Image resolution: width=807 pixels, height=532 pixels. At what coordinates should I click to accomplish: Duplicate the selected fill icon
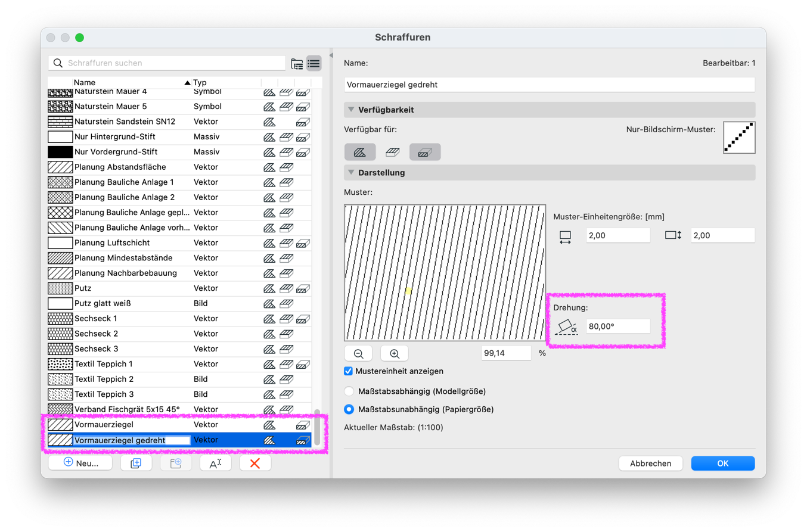(136, 463)
